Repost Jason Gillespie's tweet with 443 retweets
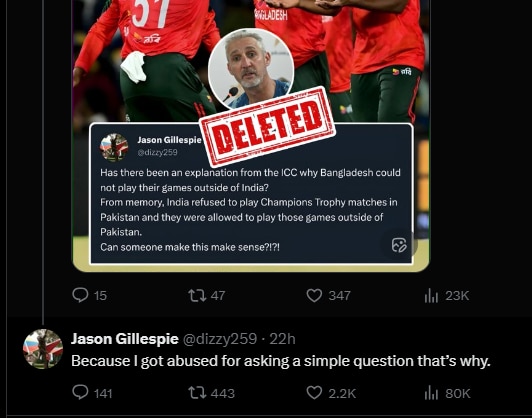The height and width of the screenshot is (418, 532). click(211, 393)
